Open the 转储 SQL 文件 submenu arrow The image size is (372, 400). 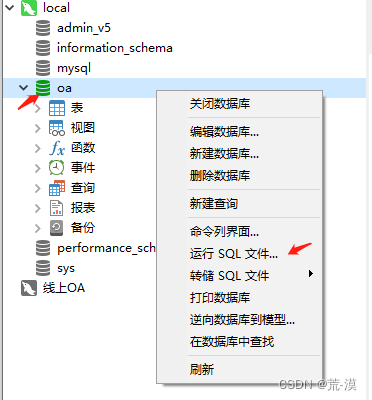(311, 274)
